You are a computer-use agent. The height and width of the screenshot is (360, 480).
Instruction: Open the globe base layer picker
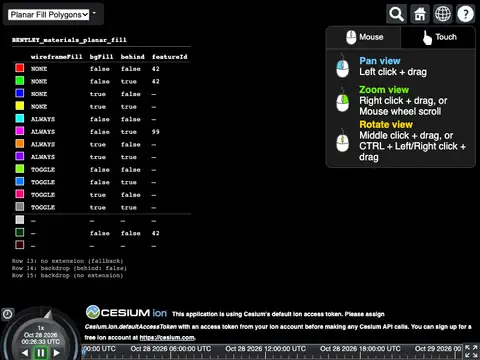point(443,14)
